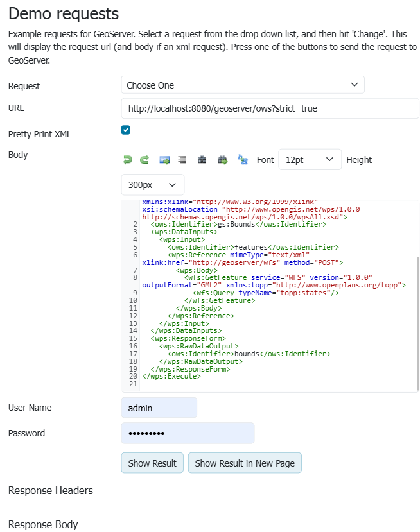This screenshot has height=532, width=420.
Task: Expand the Font size 12pt dropdown
Action: (310, 160)
